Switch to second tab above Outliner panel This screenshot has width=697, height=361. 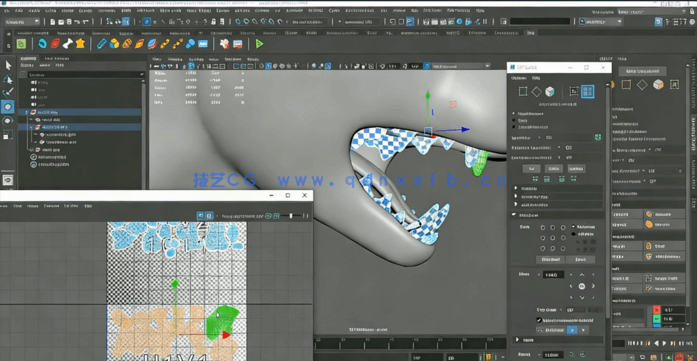(57, 58)
